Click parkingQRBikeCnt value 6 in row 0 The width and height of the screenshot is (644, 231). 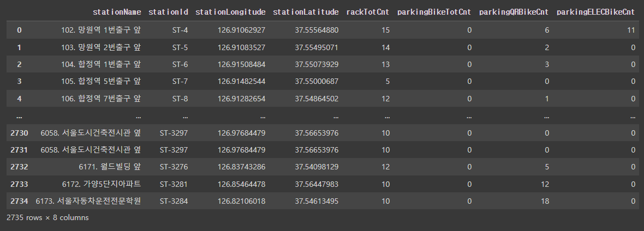click(x=547, y=30)
